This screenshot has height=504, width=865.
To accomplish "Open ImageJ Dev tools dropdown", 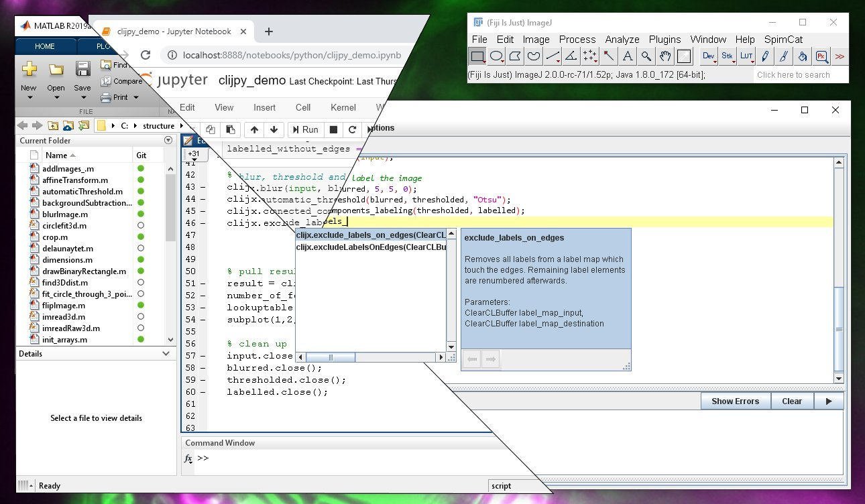I will pyautogui.click(x=709, y=56).
